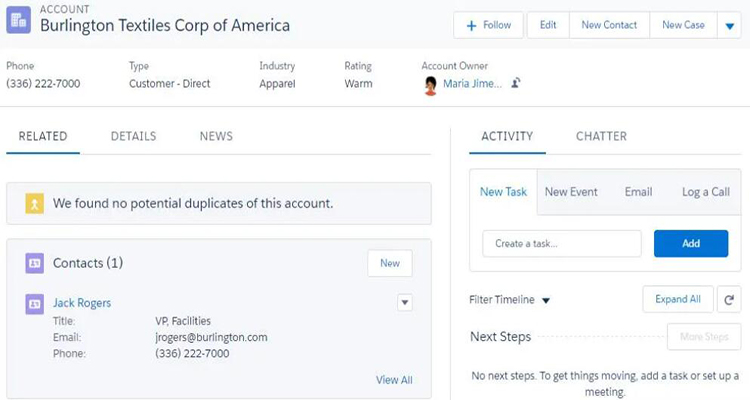The image size is (750, 400).
Task: Switch to the Details tab
Action: 133,136
